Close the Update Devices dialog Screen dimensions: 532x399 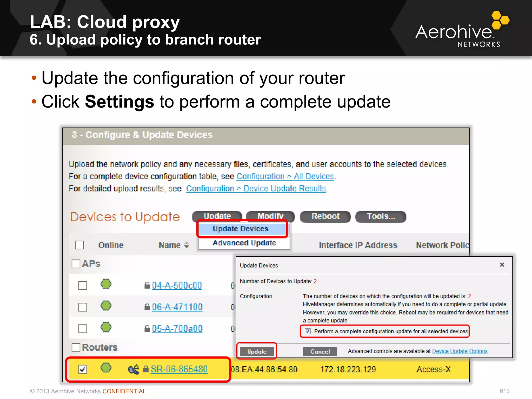pyautogui.click(x=502, y=265)
